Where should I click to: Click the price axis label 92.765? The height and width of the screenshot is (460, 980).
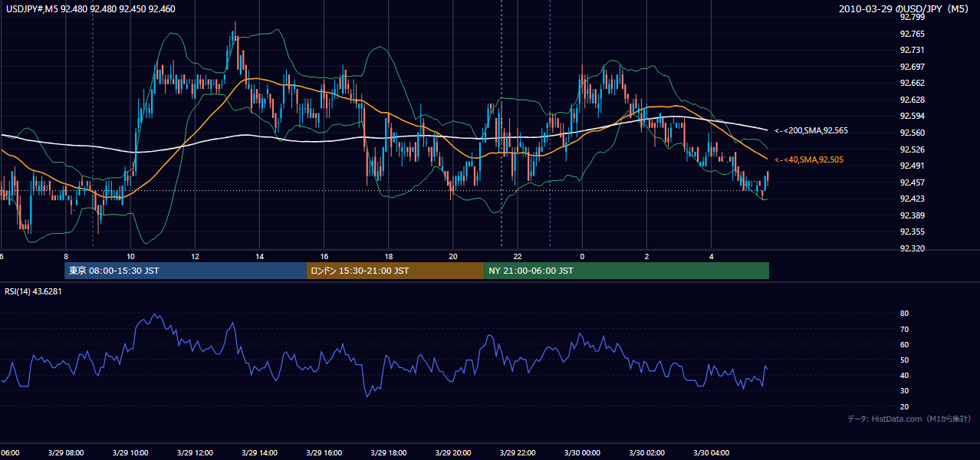(912, 34)
